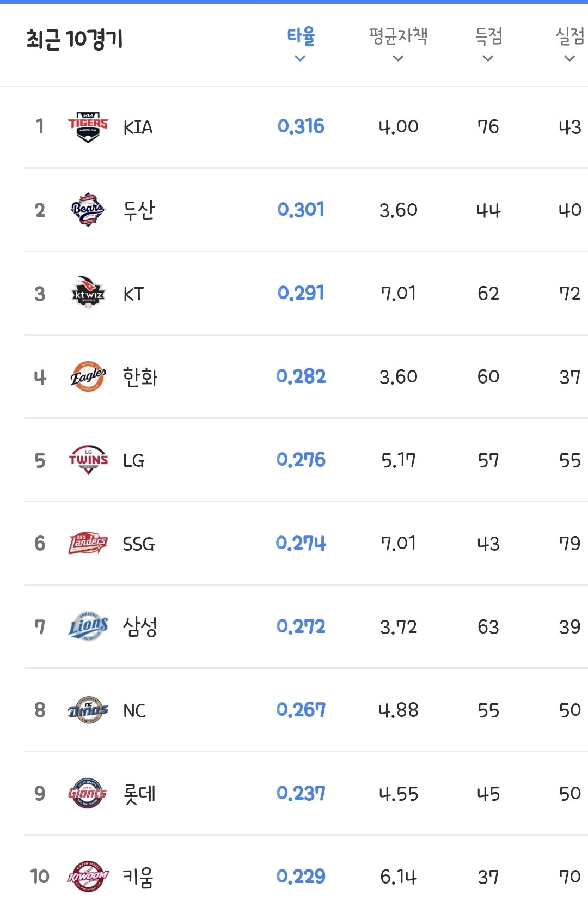Open the 롯데 team name link
Viewport: 588px width, 913px height.
pos(139,794)
